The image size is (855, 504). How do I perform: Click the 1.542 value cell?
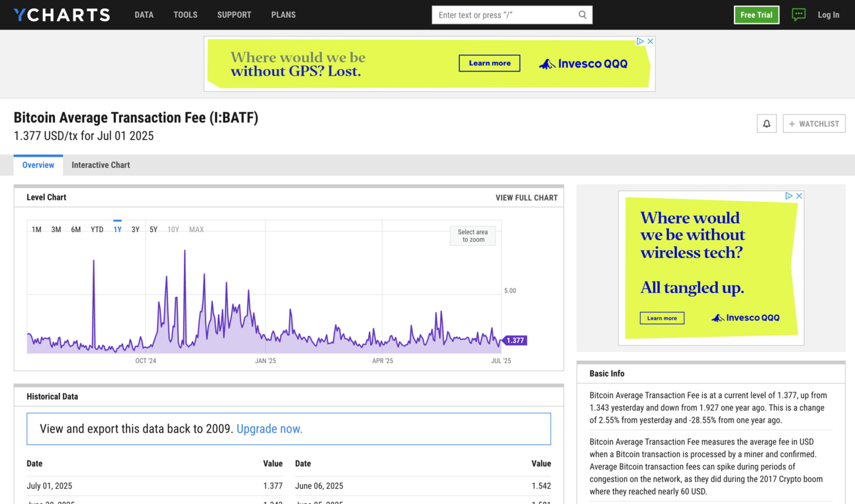point(541,486)
